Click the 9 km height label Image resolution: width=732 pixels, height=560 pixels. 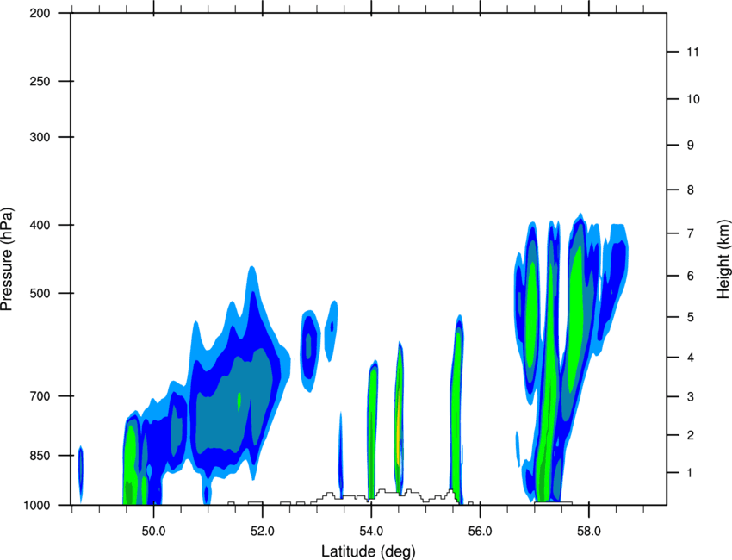click(691, 146)
